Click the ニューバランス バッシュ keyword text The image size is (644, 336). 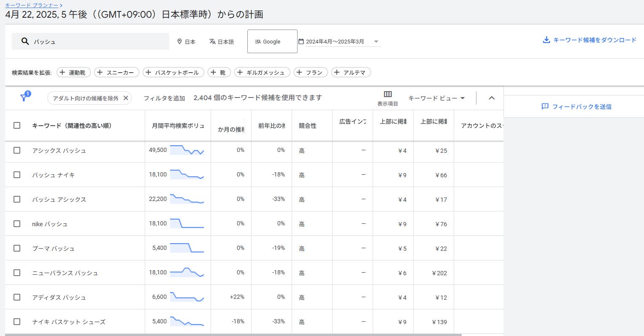(x=65, y=273)
